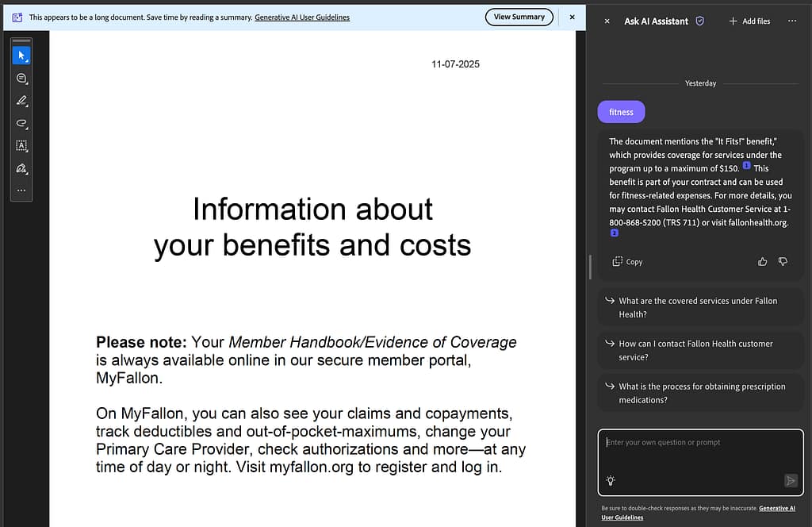812x527 pixels.
Task: Click thumbs down on AI response
Action: click(783, 261)
